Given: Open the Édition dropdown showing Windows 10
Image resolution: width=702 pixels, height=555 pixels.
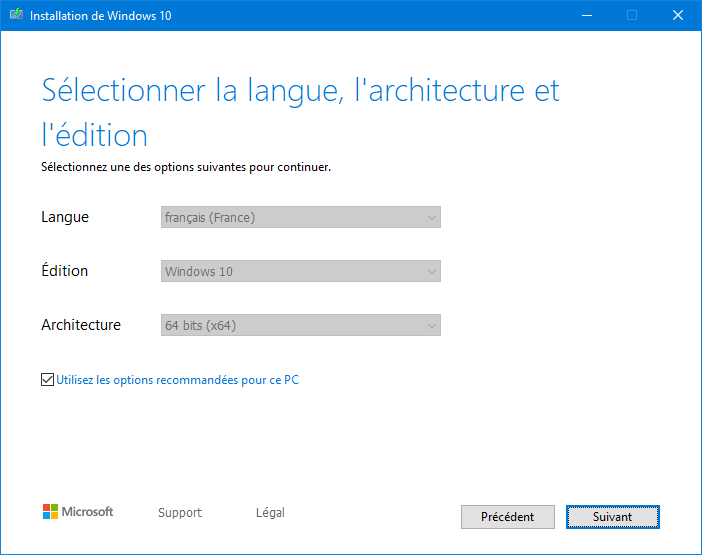Looking at the screenshot, I should [301, 271].
